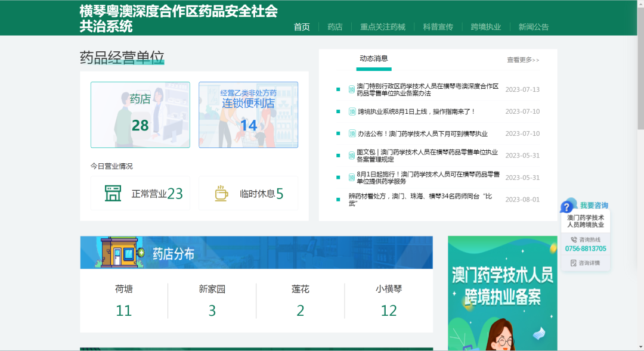
Task: Open the 连锁便利店 card showing 14
Action: click(248, 114)
